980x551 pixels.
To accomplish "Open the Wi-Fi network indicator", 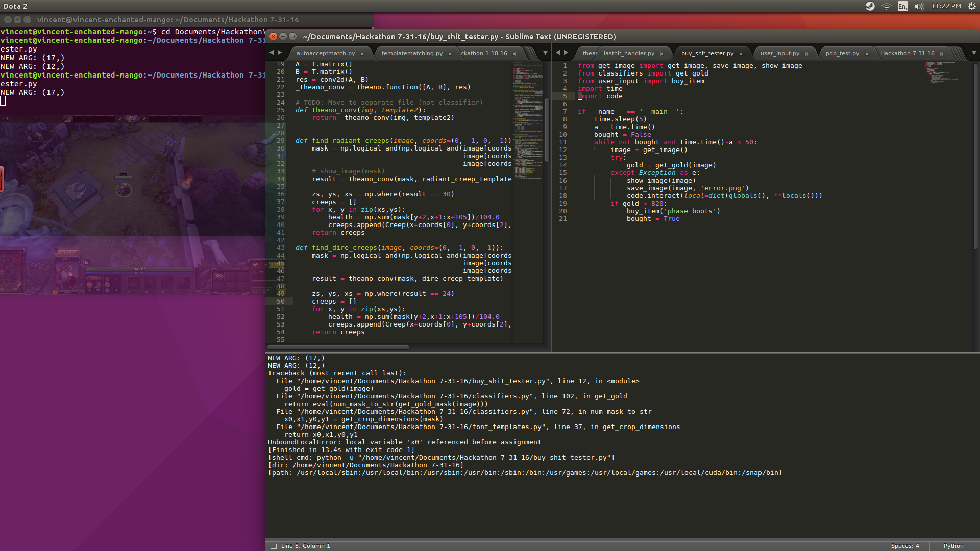I will [887, 6].
